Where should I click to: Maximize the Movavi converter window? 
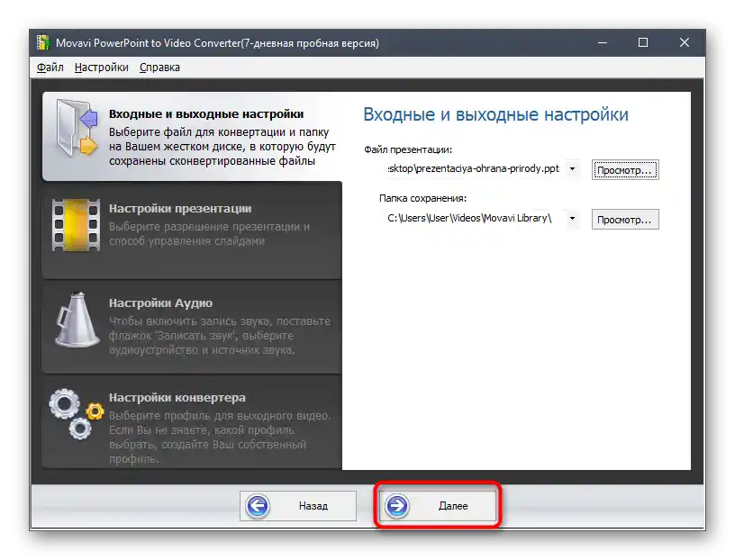(643, 42)
